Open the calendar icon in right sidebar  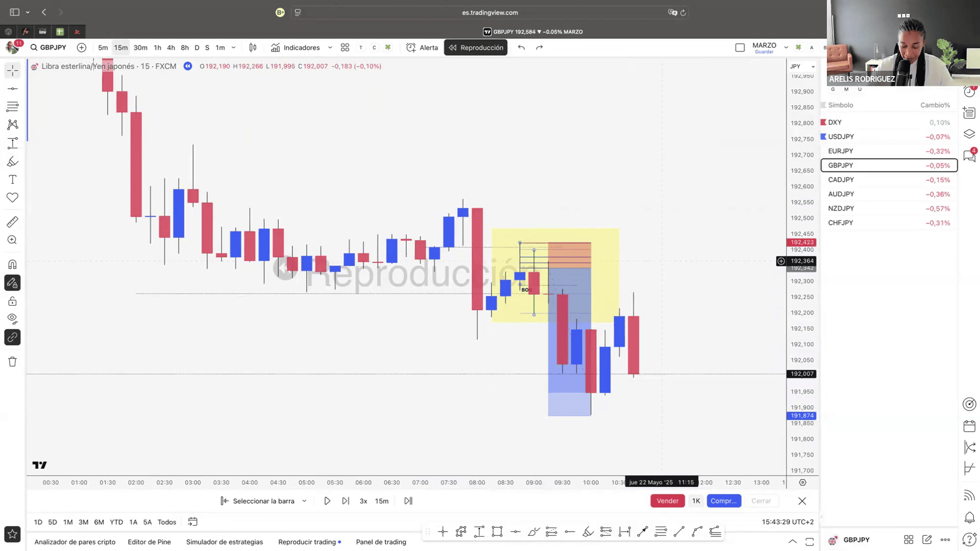[969, 426]
